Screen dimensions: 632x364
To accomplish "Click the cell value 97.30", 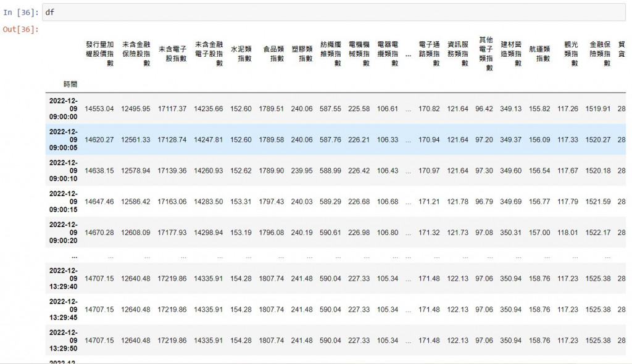I will pos(484,171).
